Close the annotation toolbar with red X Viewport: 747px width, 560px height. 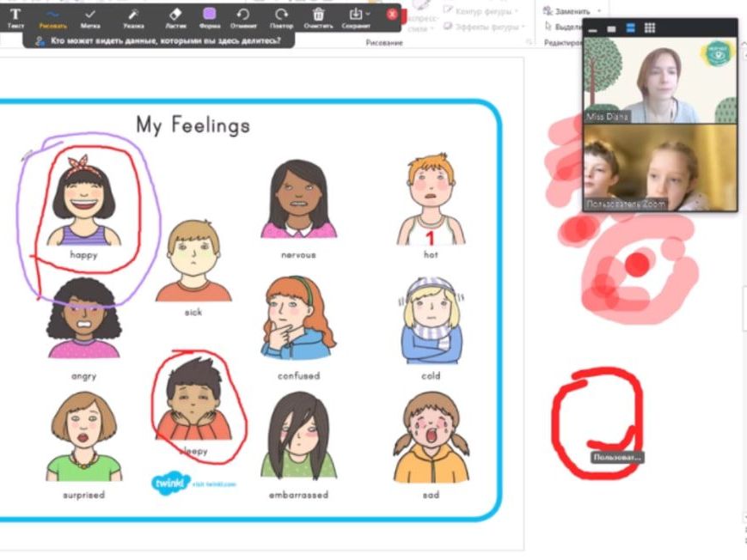point(392,15)
